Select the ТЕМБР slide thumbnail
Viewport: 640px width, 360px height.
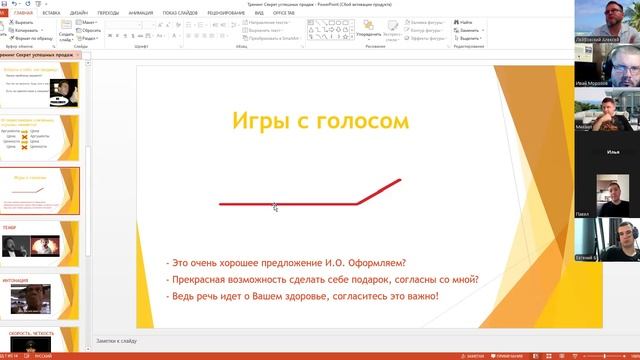[40, 243]
